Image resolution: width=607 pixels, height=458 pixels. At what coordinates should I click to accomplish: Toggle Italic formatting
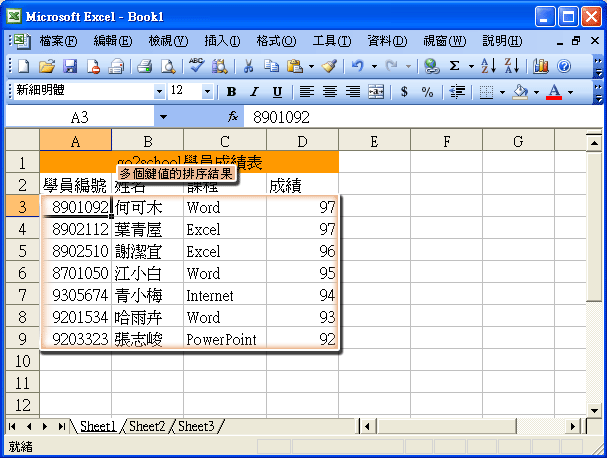[254, 92]
